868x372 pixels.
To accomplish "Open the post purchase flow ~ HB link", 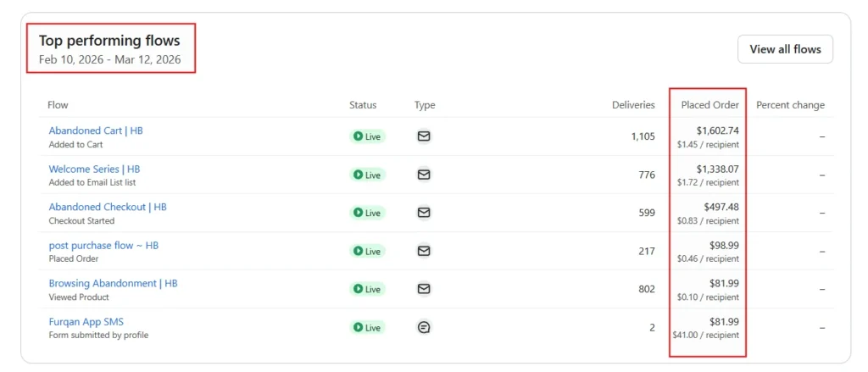I will (103, 245).
